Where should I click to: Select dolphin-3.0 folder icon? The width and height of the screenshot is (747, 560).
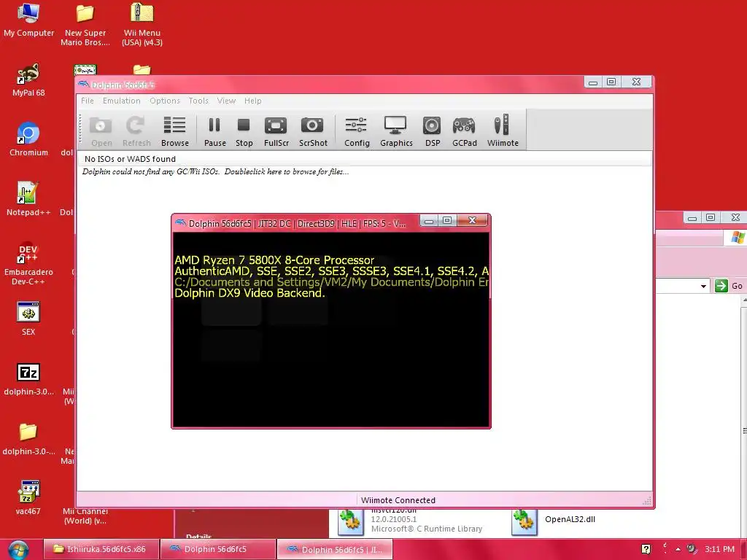[28, 438]
